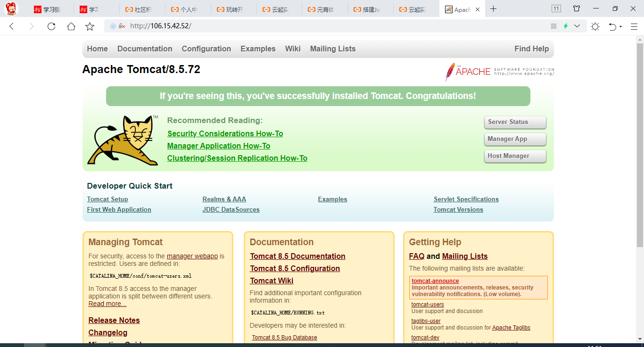Screen dimensions: 644x347
Task: Open the Tomcat Setup link
Action: click(107, 199)
